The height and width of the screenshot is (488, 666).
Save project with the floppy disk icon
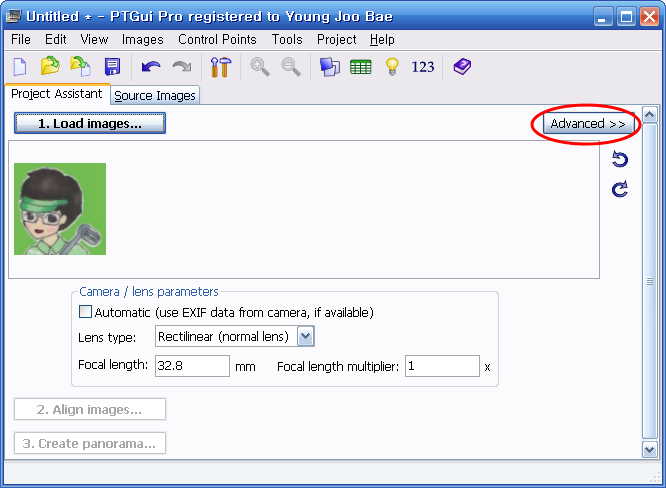click(112, 67)
